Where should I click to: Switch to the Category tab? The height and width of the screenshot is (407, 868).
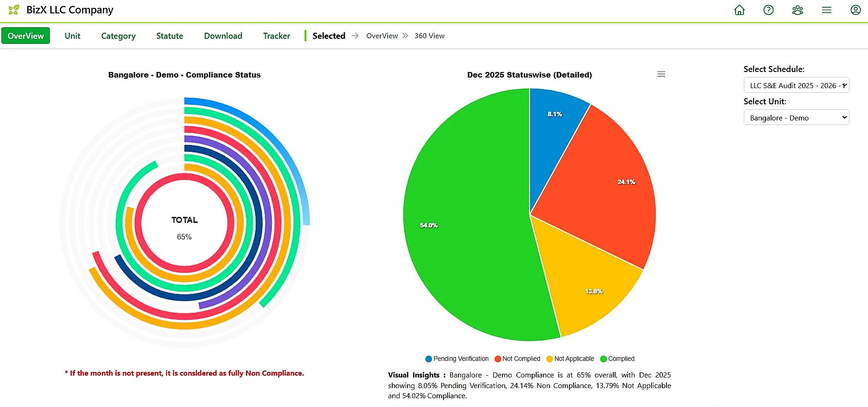118,36
